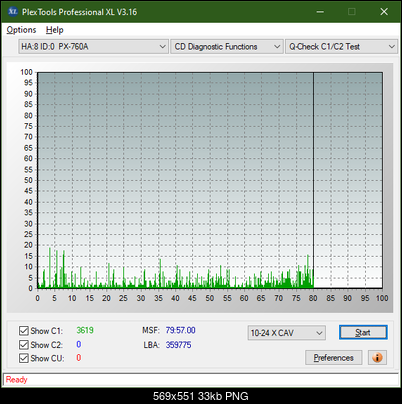The height and width of the screenshot is (404, 402).
Task: Click the Ready status bar text
Action: click(x=17, y=380)
